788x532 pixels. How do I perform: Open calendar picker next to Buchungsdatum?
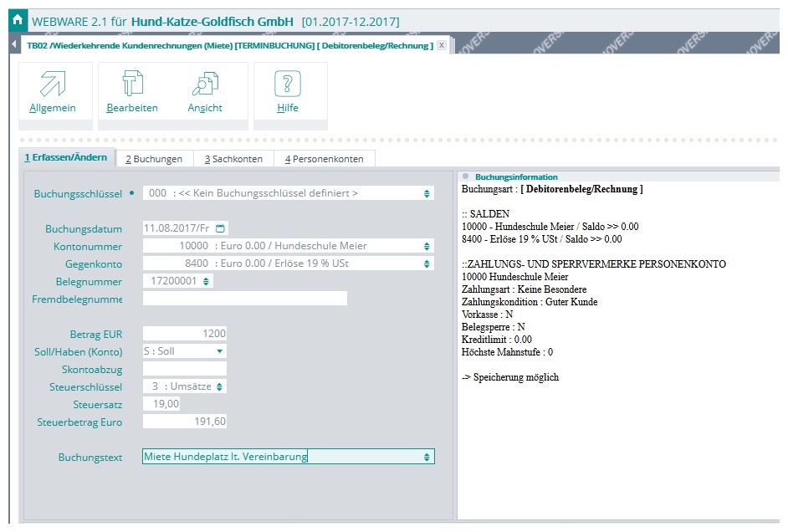click(220, 228)
